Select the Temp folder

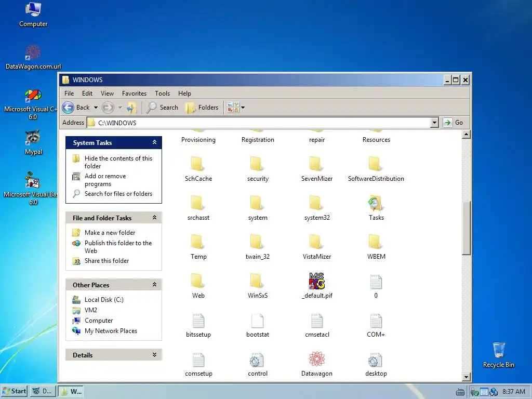point(198,247)
